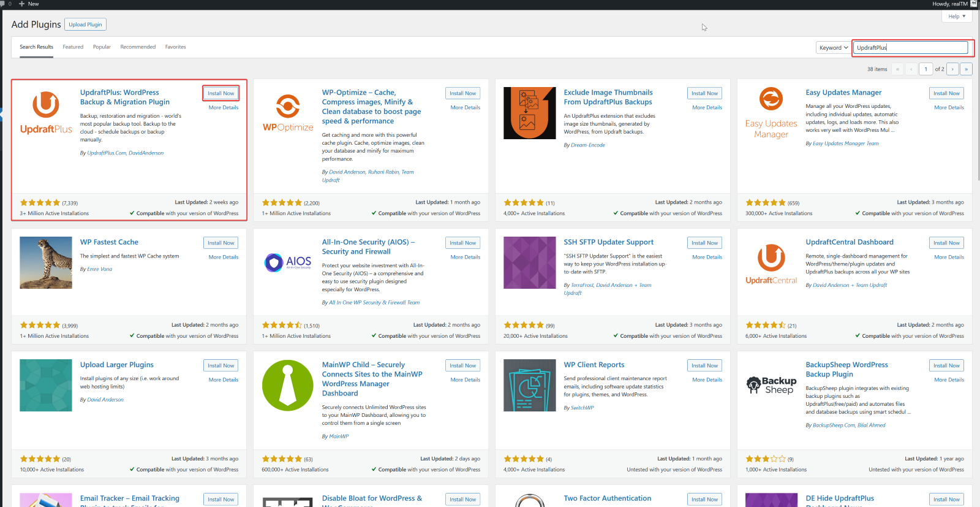The height and width of the screenshot is (507, 980).
Task: Open the Help dropdown panel
Action: tap(957, 17)
